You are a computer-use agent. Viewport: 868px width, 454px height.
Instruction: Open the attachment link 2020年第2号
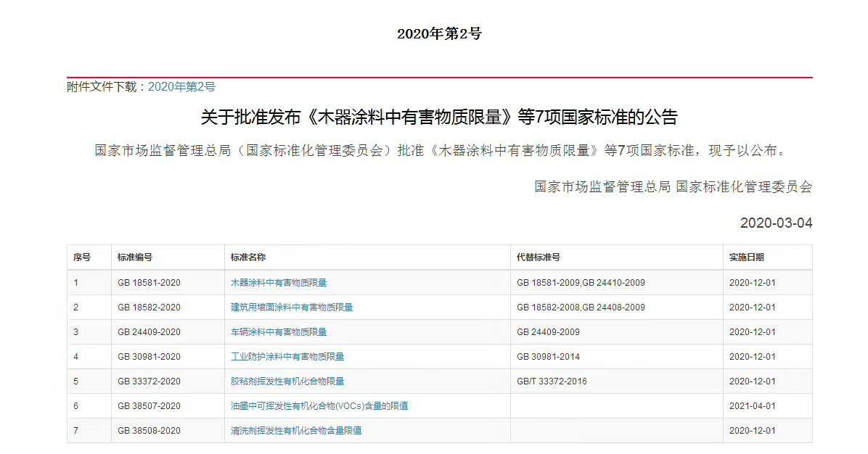tap(181, 87)
